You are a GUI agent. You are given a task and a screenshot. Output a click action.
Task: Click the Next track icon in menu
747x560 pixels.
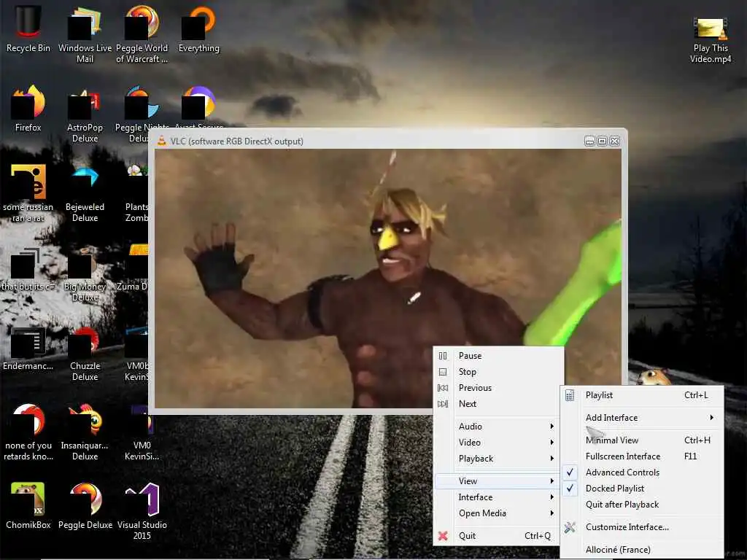click(443, 404)
